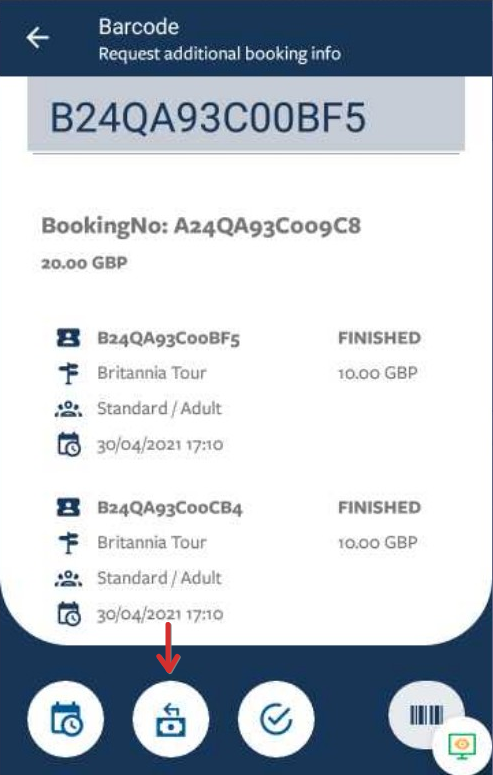The height and width of the screenshot is (775, 493).
Task: Focus the barcode field B24QA93C00BF5
Action: (x=246, y=114)
